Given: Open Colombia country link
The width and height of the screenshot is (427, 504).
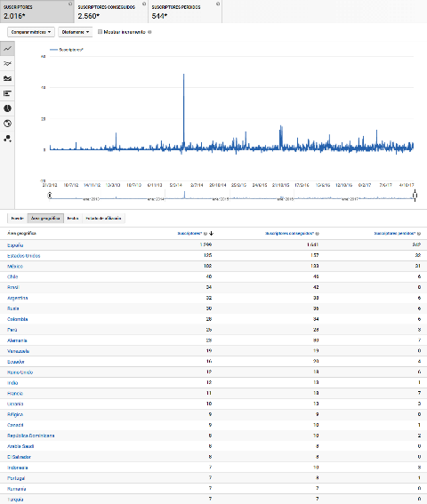Looking at the screenshot, I should pyautogui.click(x=18, y=319).
